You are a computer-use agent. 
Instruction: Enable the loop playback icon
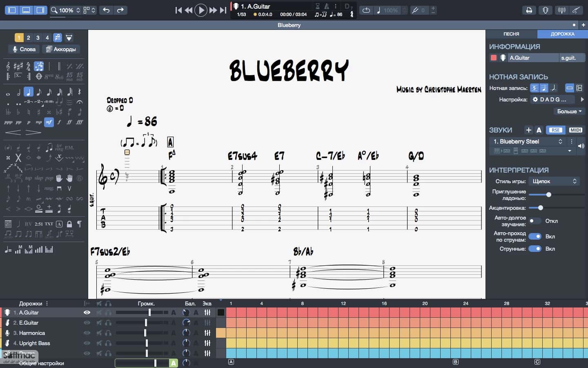[x=366, y=10]
